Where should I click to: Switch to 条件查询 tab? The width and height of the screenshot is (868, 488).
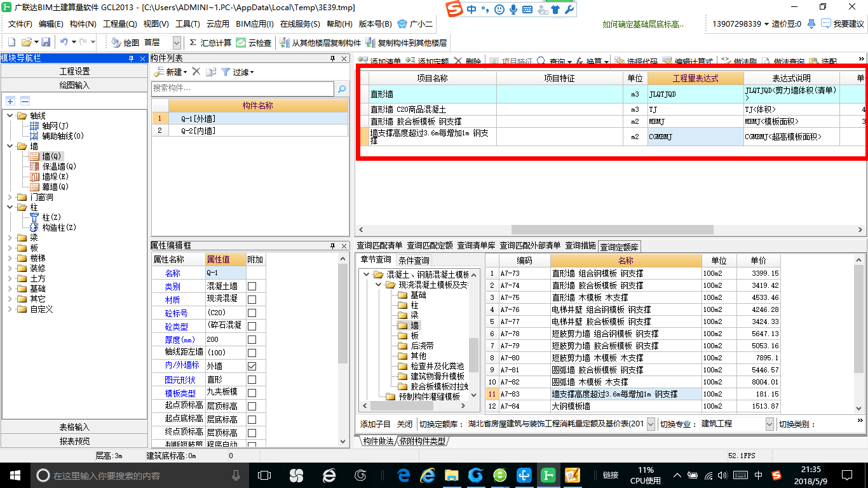coord(414,260)
